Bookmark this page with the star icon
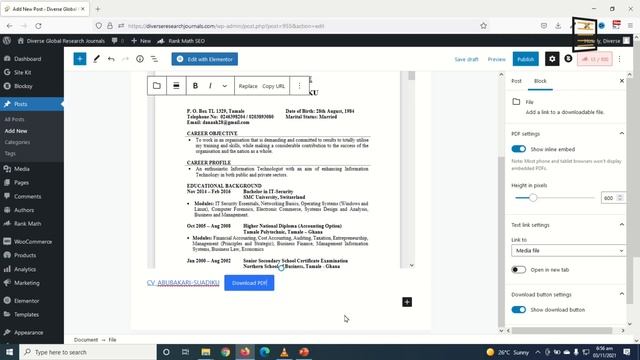Viewport: 640px width, 360px height. point(483,26)
